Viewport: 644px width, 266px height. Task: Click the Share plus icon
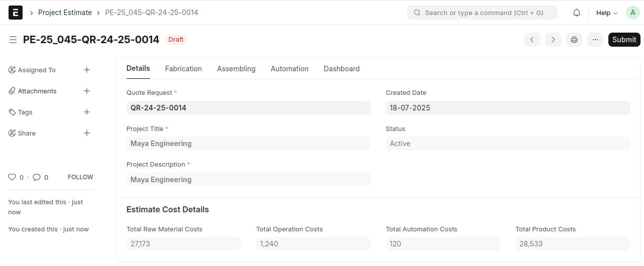[87, 133]
